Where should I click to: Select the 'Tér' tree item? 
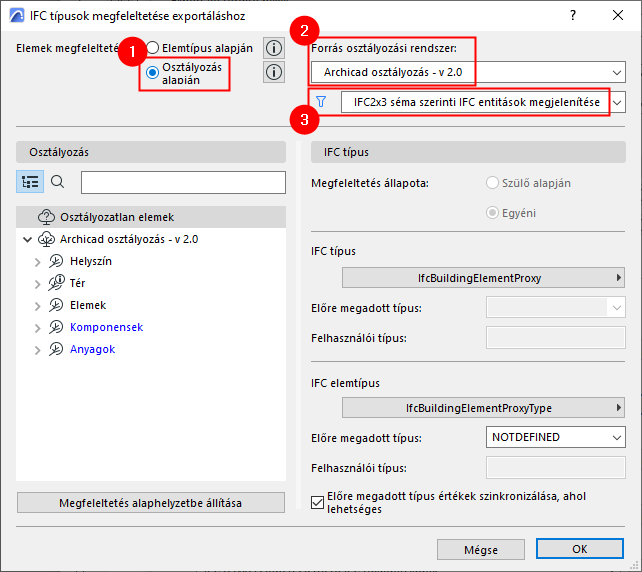tap(77, 283)
